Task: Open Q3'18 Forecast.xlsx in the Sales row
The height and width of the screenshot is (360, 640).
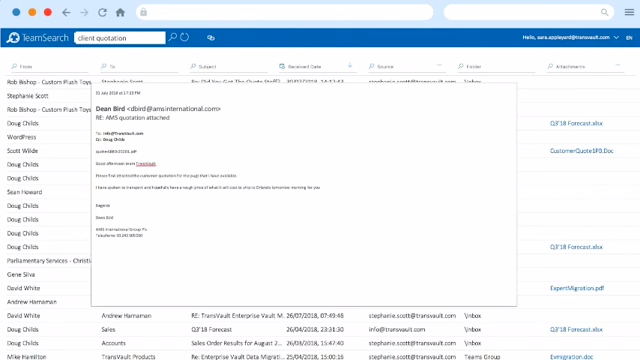Action: pos(576,329)
